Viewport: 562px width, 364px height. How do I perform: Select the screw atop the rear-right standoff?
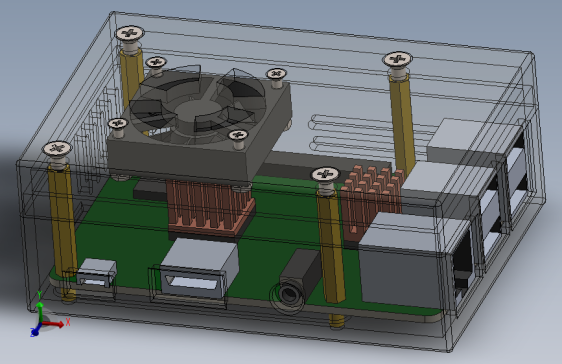click(397, 63)
